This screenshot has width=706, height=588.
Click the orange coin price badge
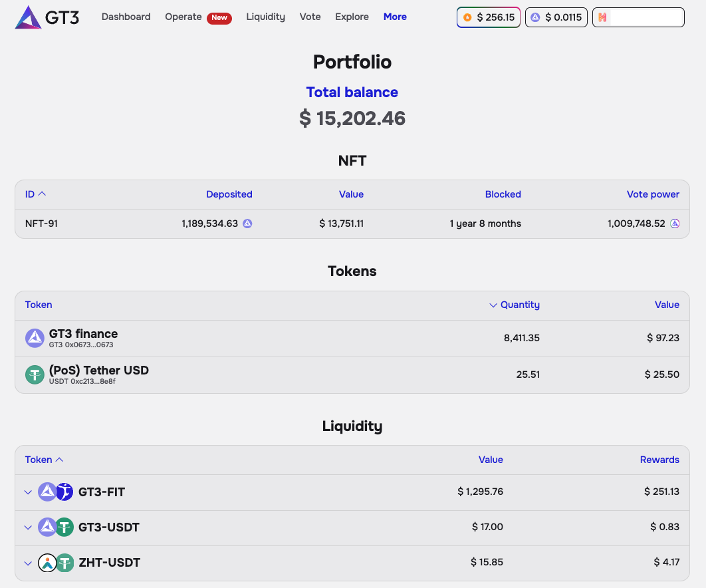tap(488, 17)
